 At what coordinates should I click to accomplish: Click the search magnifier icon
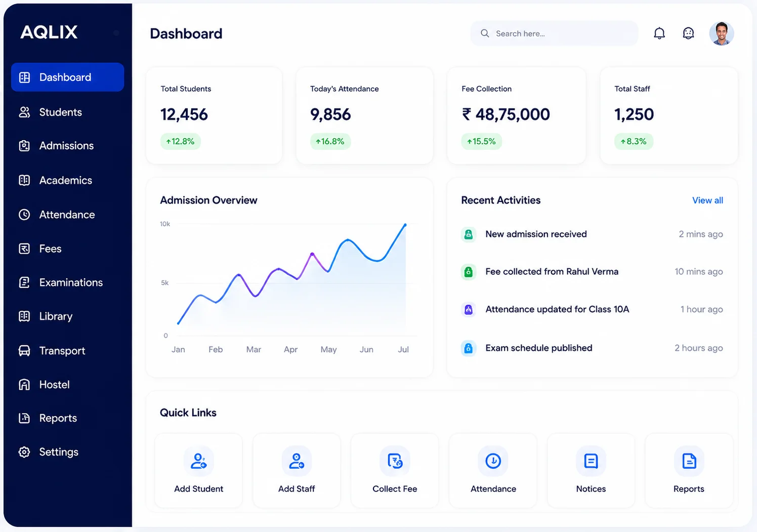[x=485, y=33]
